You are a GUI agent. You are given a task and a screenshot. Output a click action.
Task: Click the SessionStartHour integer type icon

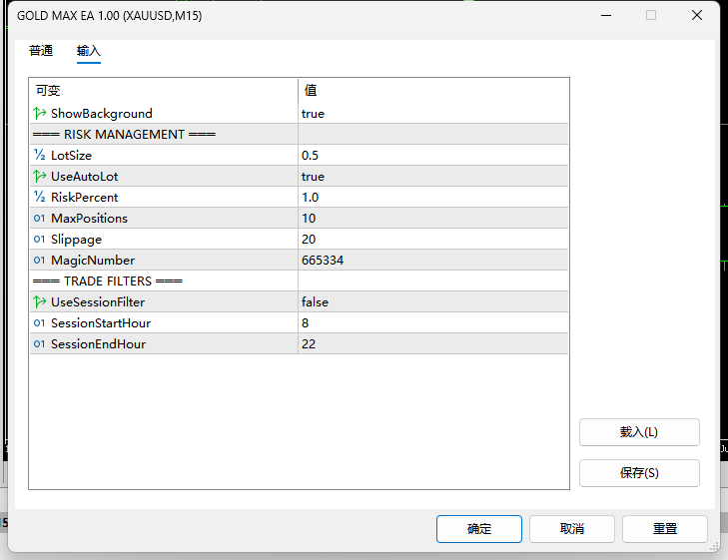click(40, 322)
